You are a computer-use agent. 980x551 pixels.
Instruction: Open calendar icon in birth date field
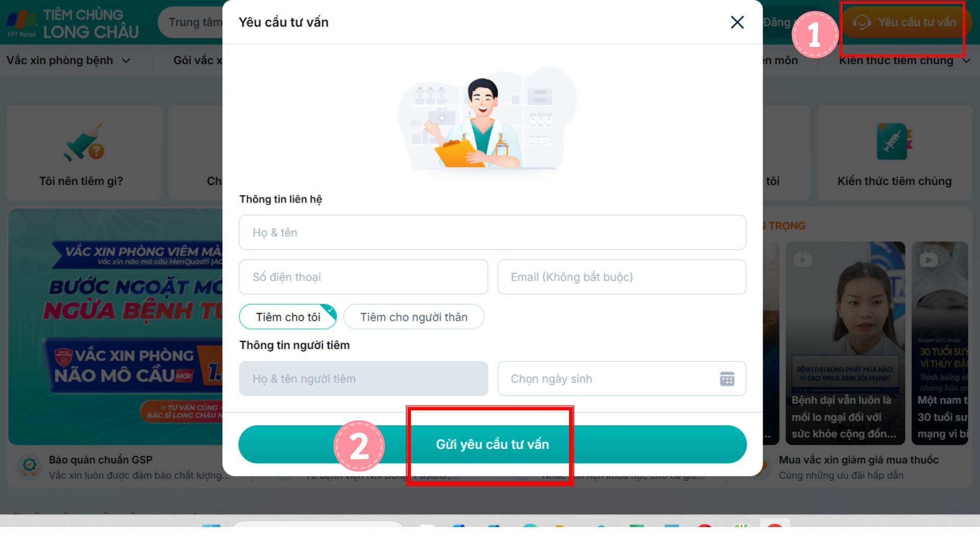pyautogui.click(x=727, y=379)
